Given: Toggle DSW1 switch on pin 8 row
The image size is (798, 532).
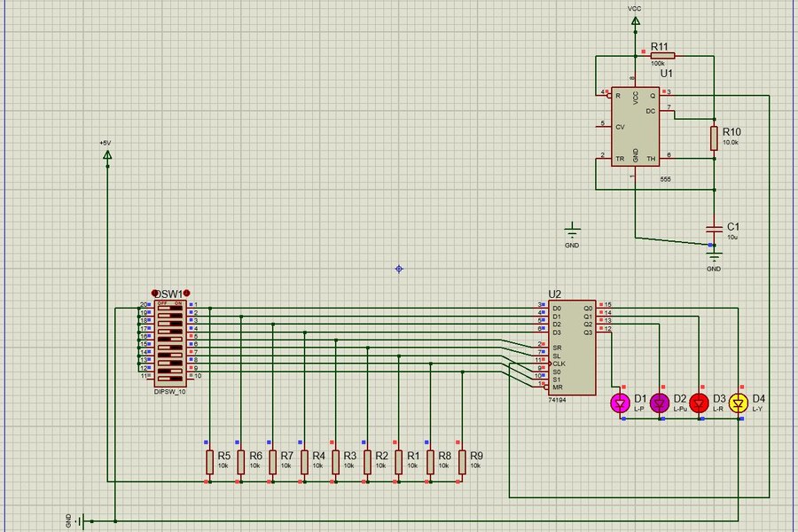Looking at the screenshot, I should click(x=170, y=363).
